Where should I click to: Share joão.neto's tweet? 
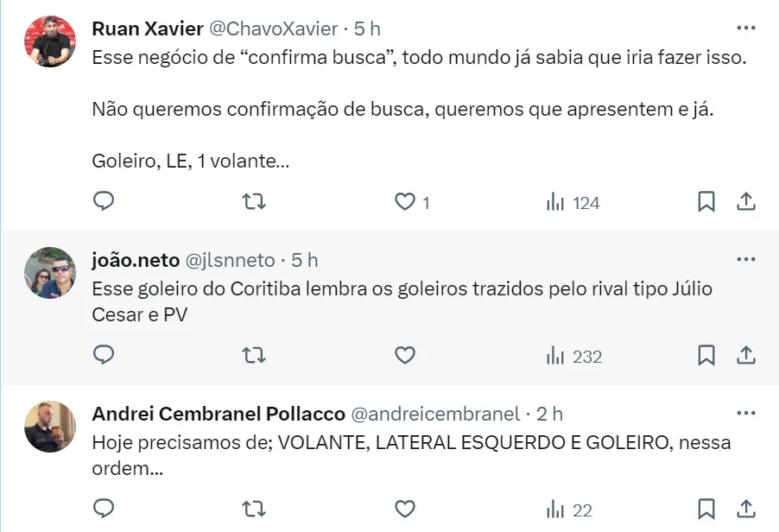pyautogui.click(x=746, y=356)
